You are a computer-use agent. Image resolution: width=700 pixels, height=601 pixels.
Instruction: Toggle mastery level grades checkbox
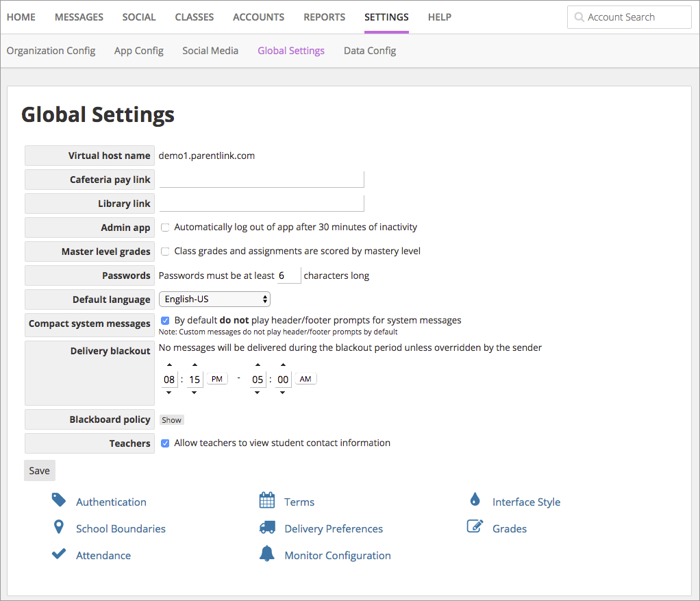pyautogui.click(x=165, y=252)
